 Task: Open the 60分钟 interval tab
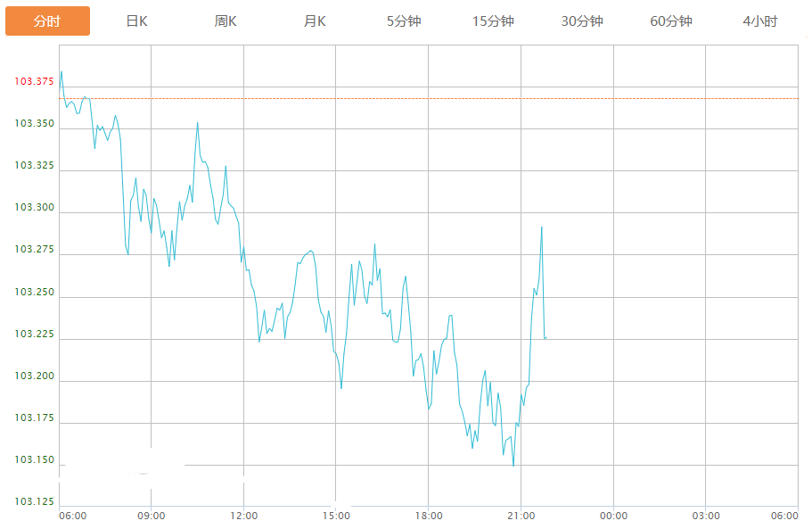[x=671, y=21]
